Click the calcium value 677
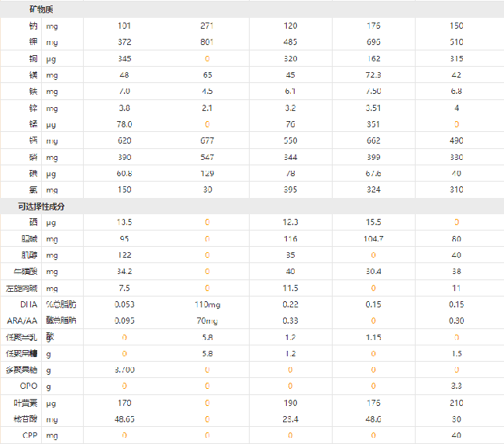Image resolution: width=504 pixels, height=444 pixels. (x=207, y=140)
